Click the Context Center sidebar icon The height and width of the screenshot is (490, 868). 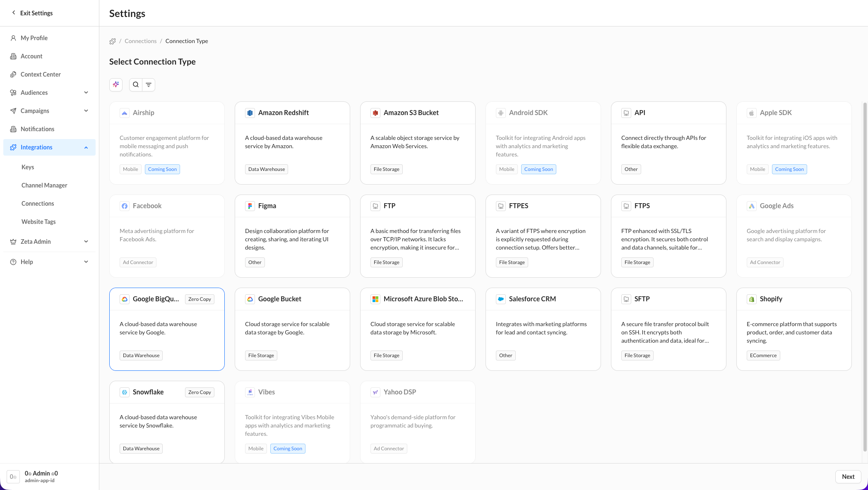pyautogui.click(x=13, y=74)
